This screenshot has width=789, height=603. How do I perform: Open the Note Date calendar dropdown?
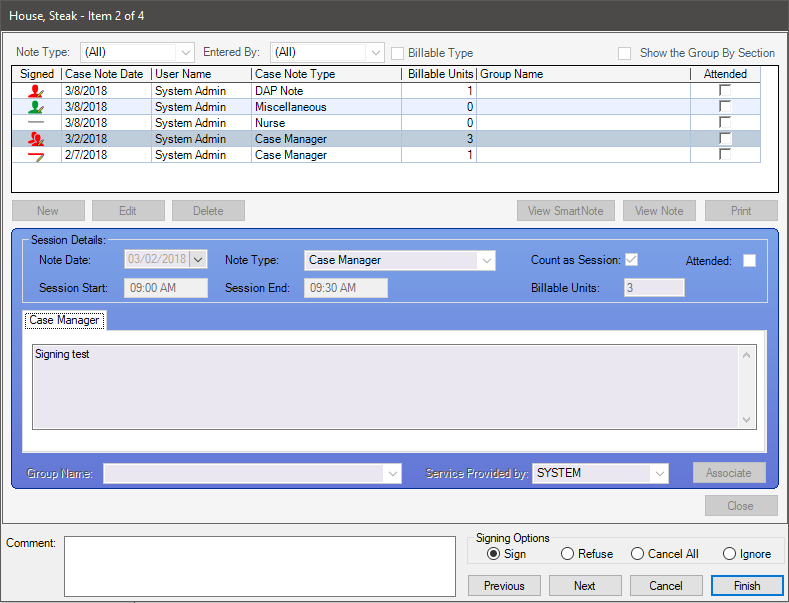tap(198, 260)
